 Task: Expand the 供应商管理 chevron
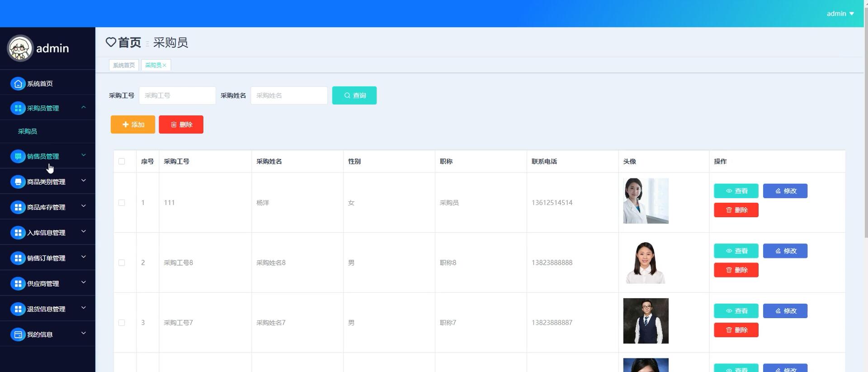click(84, 282)
